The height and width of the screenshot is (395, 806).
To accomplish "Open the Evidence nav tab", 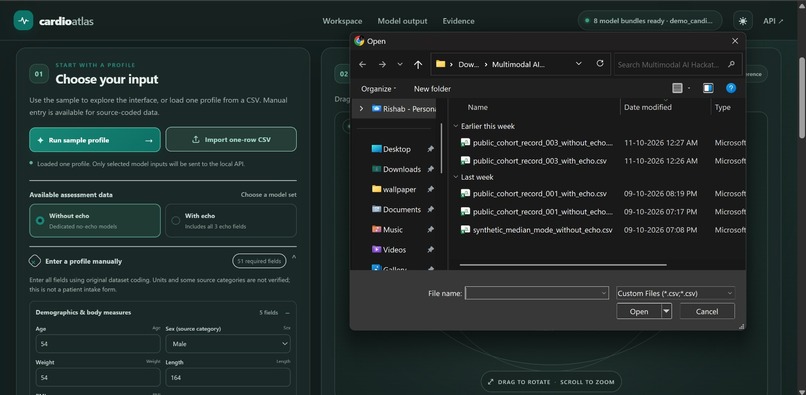I will (x=459, y=21).
